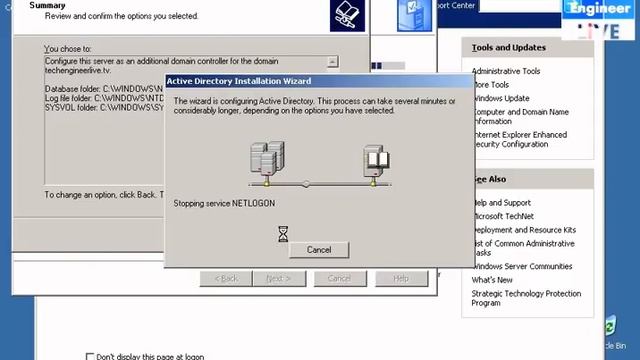Click the See Also heading
Image resolution: width=640 pixels, height=360 pixels.
(489, 179)
